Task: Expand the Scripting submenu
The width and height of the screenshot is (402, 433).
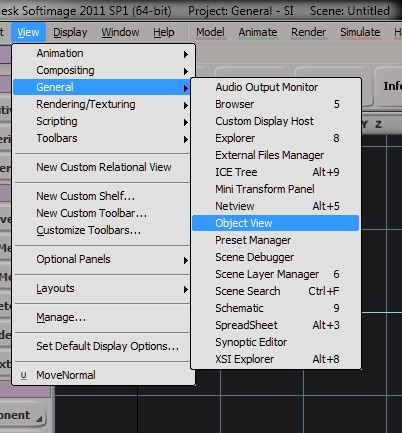Action: [x=103, y=121]
